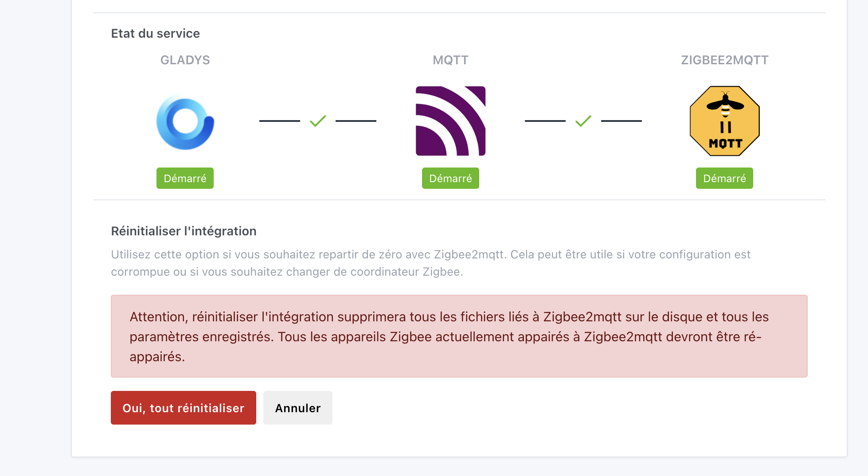
Task: Click the grey description paragraph about Zigbee2mqtt reset
Action: coord(430,263)
